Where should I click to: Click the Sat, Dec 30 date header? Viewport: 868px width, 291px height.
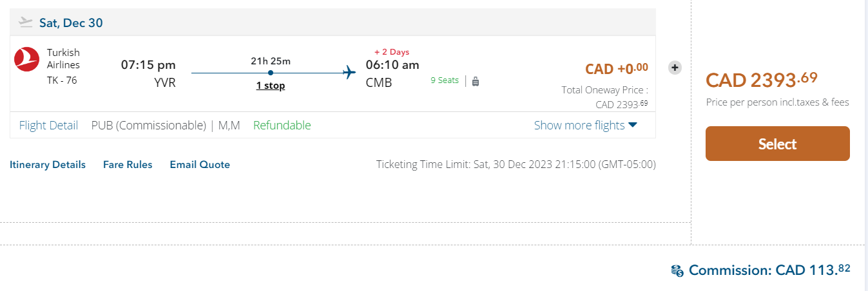71,23
